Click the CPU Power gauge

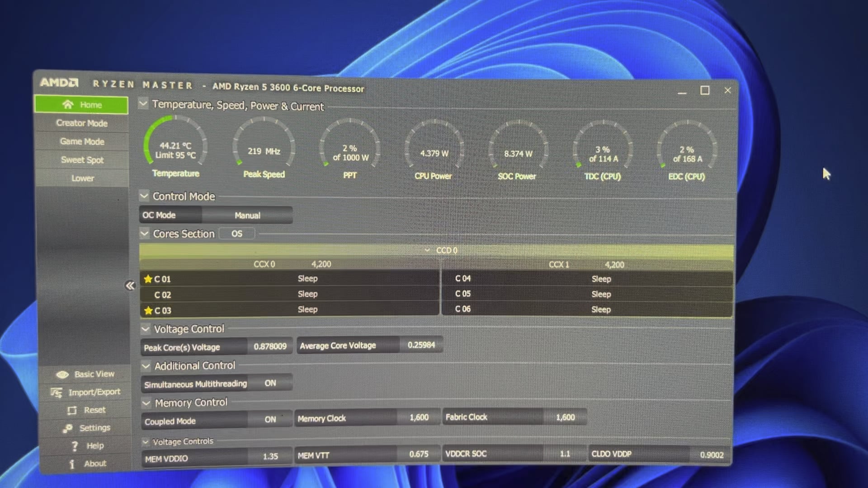(434, 145)
